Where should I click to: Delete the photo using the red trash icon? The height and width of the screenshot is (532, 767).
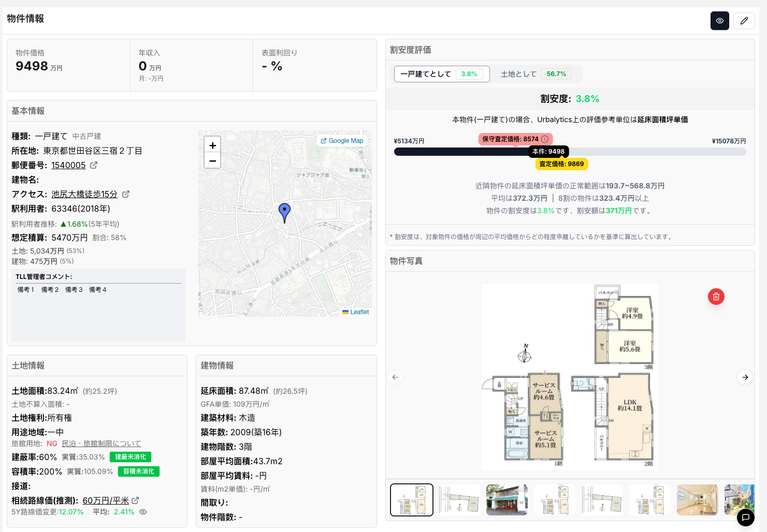716,297
